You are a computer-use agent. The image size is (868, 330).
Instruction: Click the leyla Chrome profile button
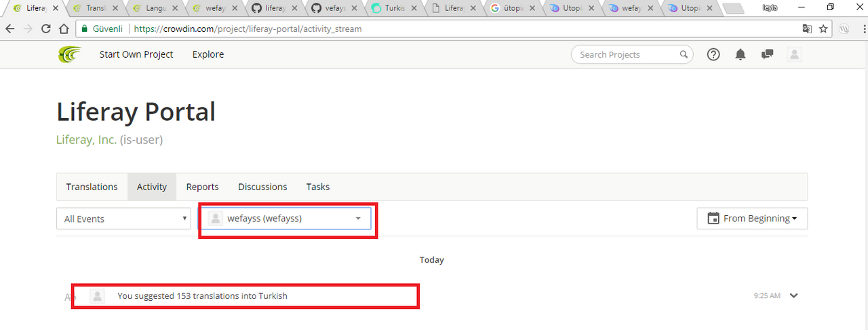pos(770,7)
